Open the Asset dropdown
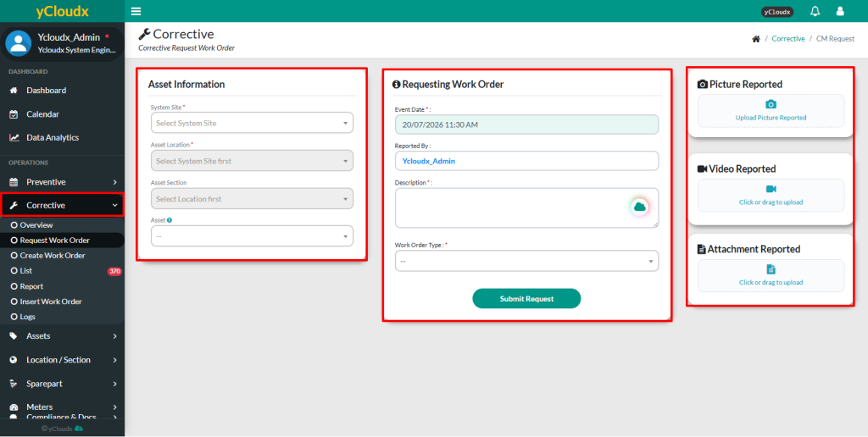Screen dimensions: 868x437 [252, 236]
